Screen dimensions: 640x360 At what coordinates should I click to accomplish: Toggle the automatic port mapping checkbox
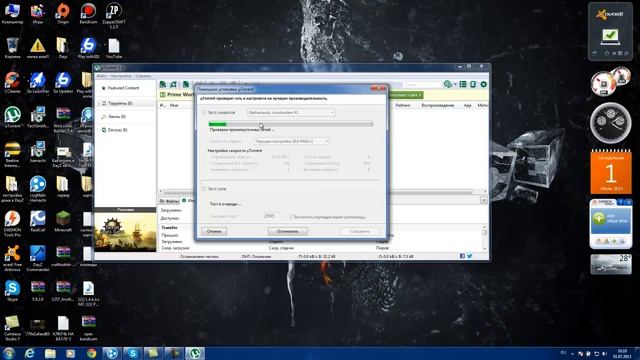pos(291,217)
